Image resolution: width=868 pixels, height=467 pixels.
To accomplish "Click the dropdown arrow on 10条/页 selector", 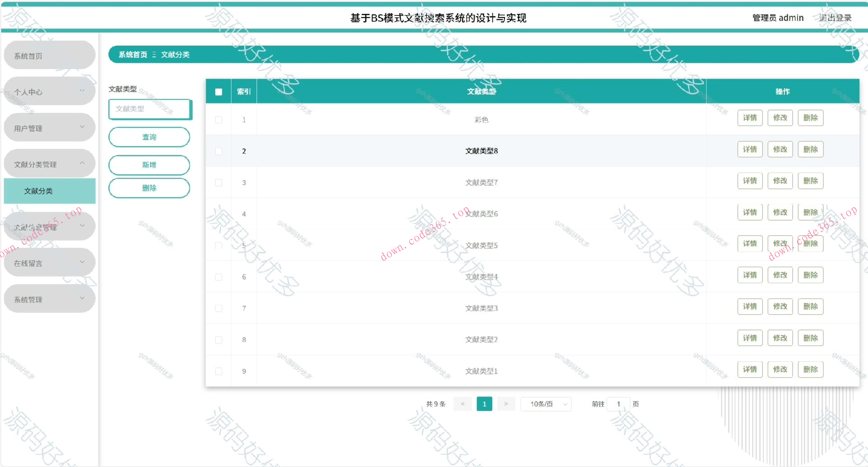I will point(564,404).
